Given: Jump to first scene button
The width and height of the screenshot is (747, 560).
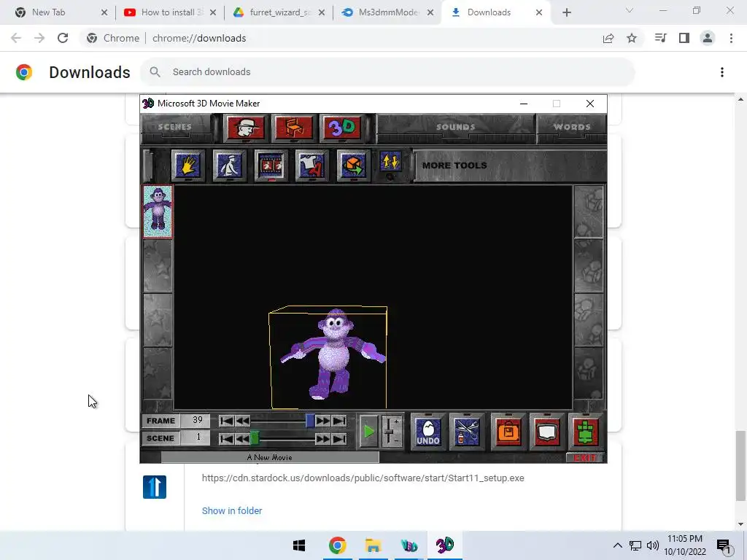Looking at the screenshot, I should click(x=227, y=438).
